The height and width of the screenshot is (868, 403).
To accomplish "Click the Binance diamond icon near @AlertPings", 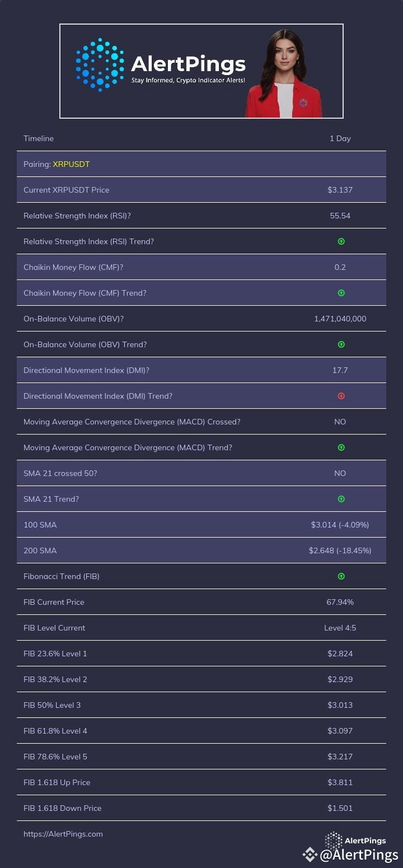I will click(x=310, y=855).
